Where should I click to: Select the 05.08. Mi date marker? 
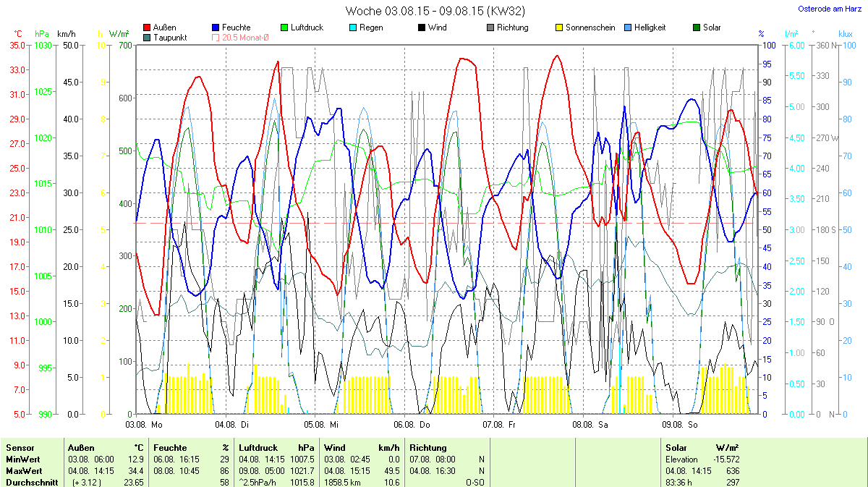(320, 425)
